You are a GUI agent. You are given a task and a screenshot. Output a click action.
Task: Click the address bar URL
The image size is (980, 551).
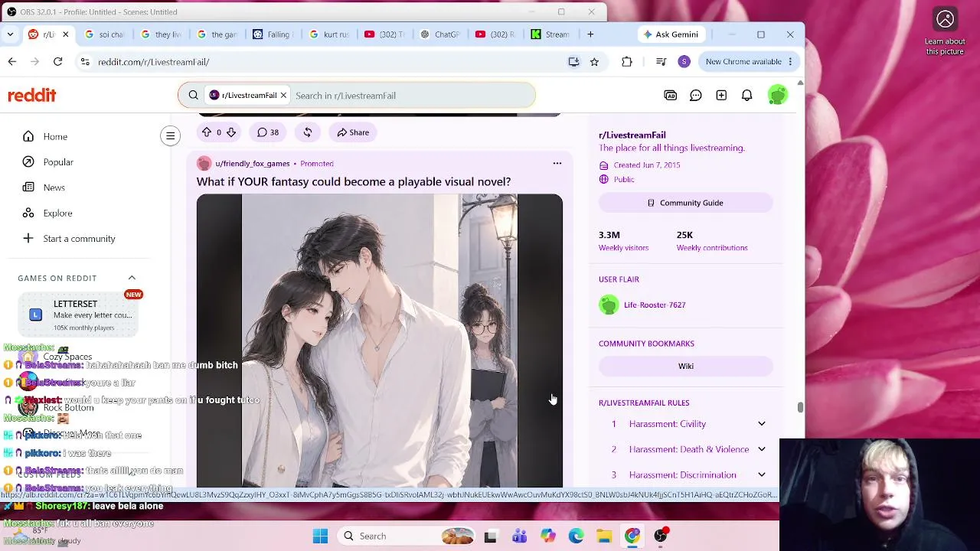click(153, 62)
